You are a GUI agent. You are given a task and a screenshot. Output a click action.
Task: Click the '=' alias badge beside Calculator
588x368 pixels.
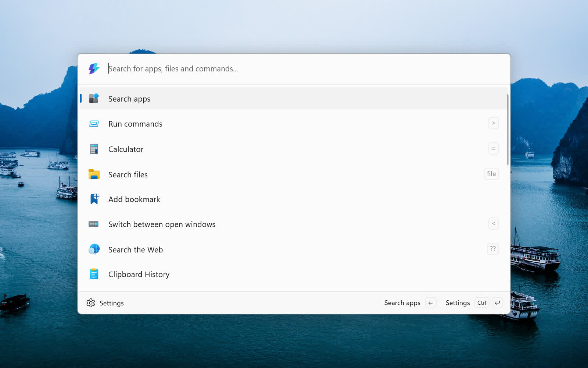point(493,149)
